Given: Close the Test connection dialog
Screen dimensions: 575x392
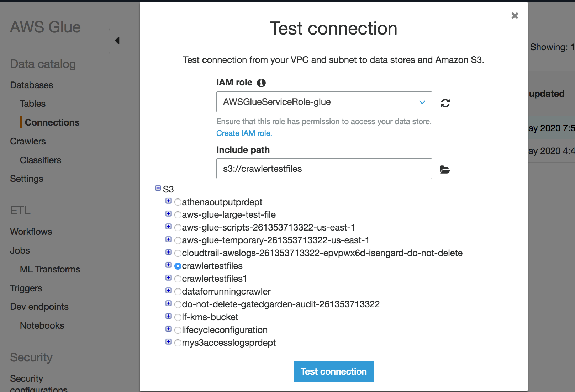Looking at the screenshot, I should pos(515,16).
